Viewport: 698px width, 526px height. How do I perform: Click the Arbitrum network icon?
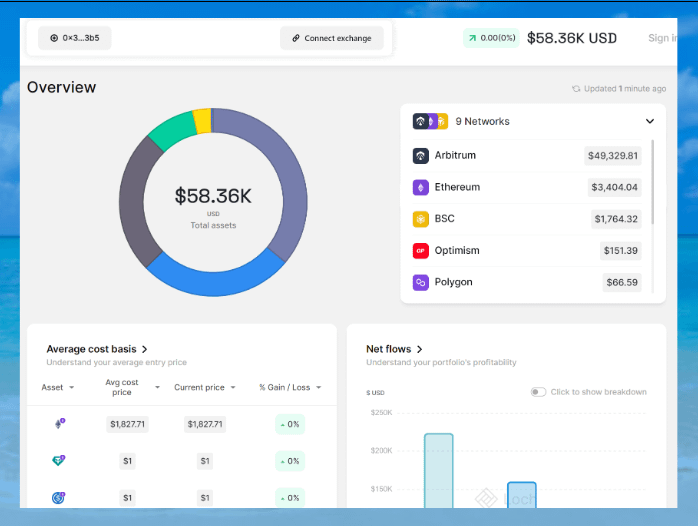421,156
